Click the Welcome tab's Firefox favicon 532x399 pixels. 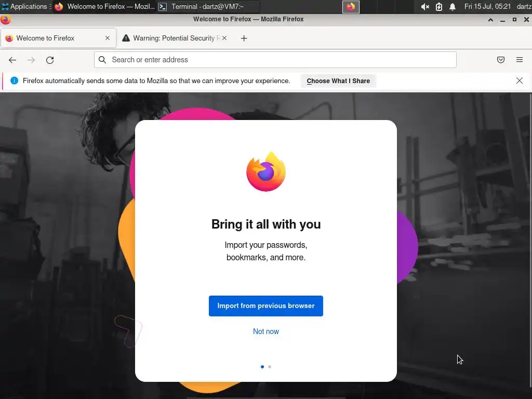(x=9, y=38)
